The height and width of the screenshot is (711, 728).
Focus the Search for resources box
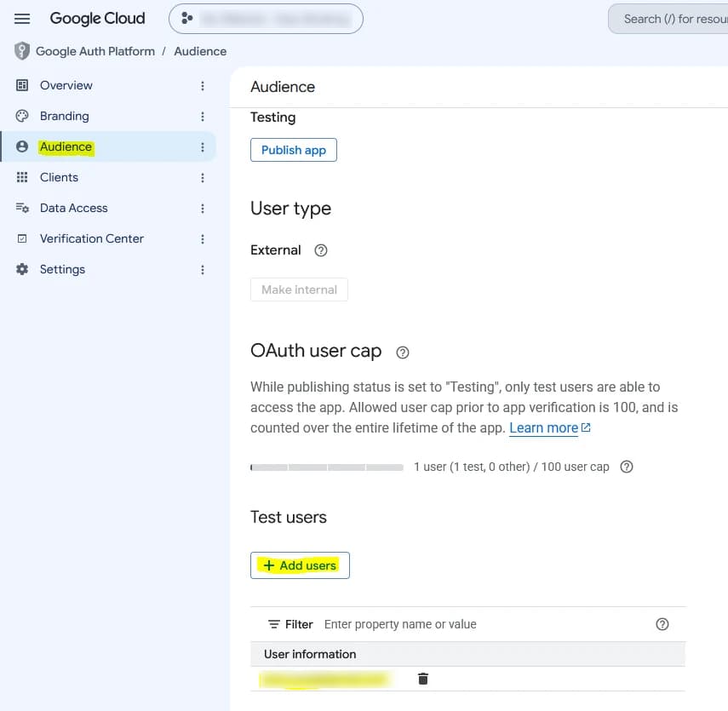[668, 19]
